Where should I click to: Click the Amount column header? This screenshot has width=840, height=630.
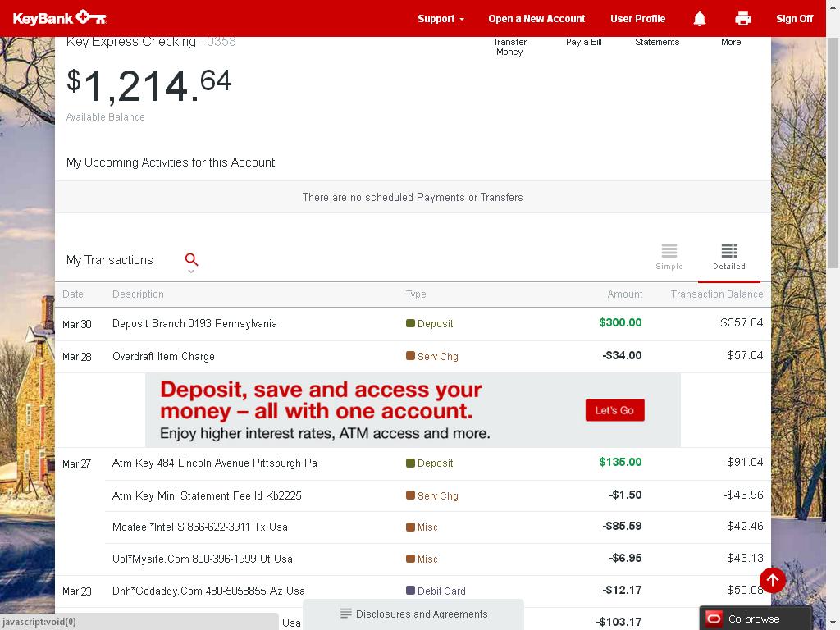[x=624, y=294]
